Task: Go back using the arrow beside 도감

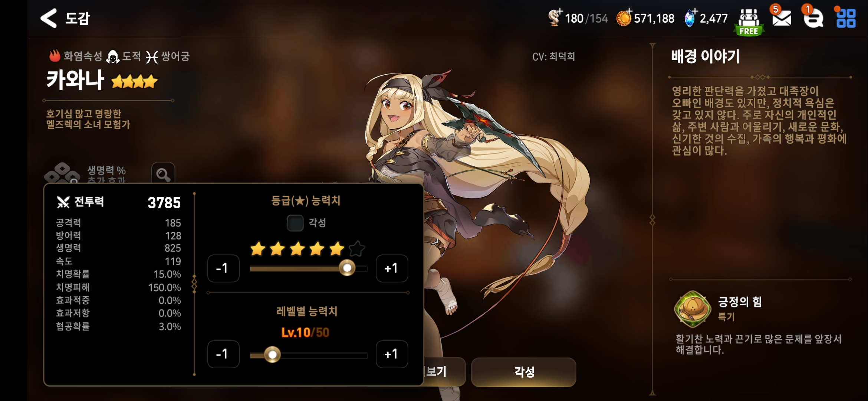Action: click(49, 18)
